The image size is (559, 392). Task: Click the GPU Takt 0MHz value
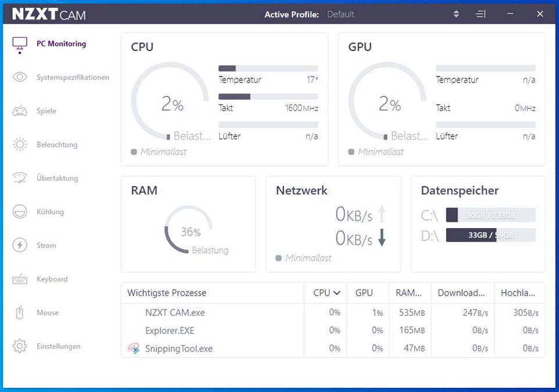tap(525, 108)
